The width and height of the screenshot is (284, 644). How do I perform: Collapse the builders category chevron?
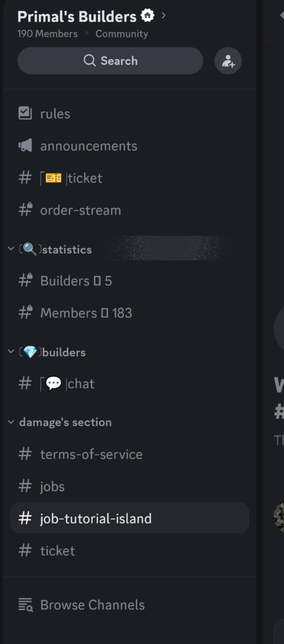click(11, 352)
